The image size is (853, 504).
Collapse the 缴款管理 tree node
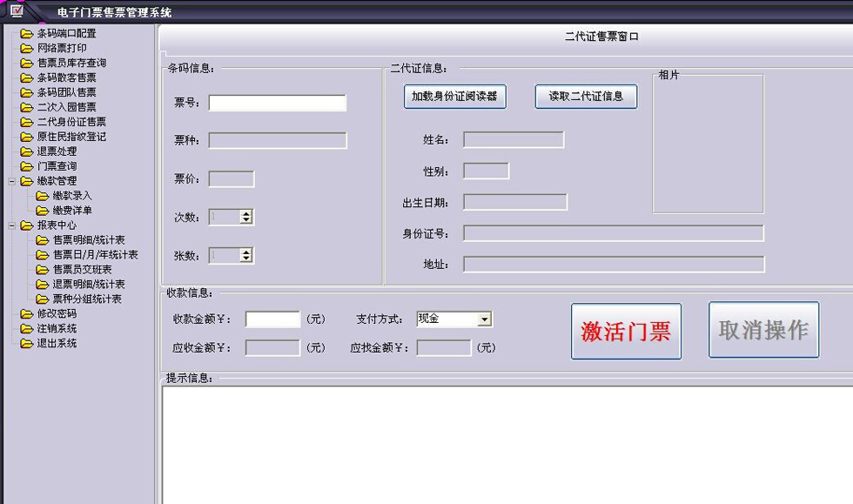pyautogui.click(x=11, y=181)
